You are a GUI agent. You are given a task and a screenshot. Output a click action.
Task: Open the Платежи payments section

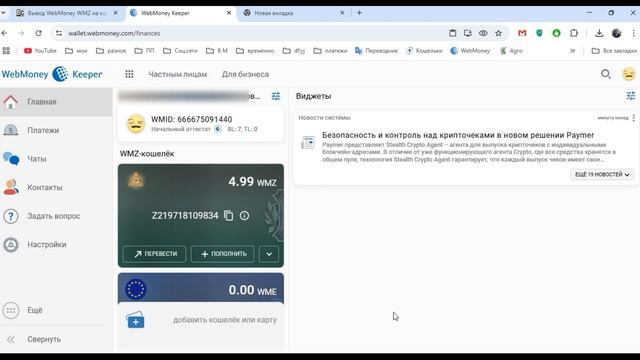pos(56,130)
